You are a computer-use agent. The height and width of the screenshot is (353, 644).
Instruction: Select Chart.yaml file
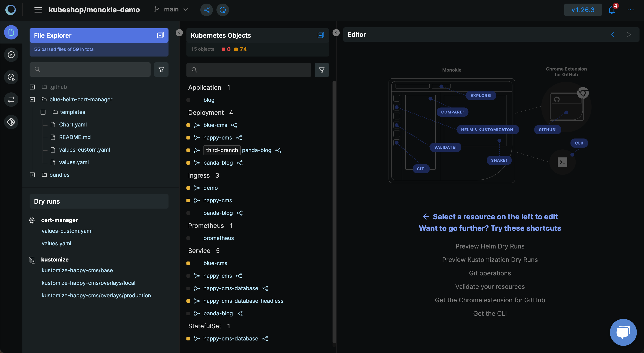[x=73, y=125]
